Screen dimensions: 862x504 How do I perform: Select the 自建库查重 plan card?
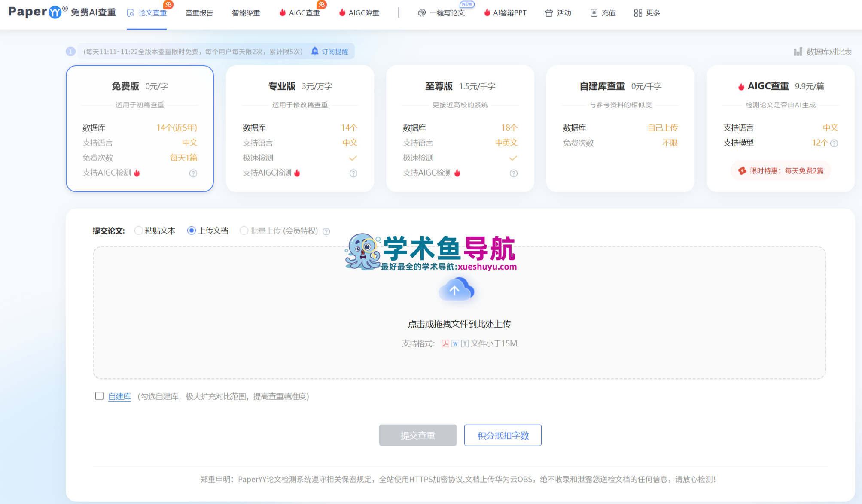click(620, 128)
